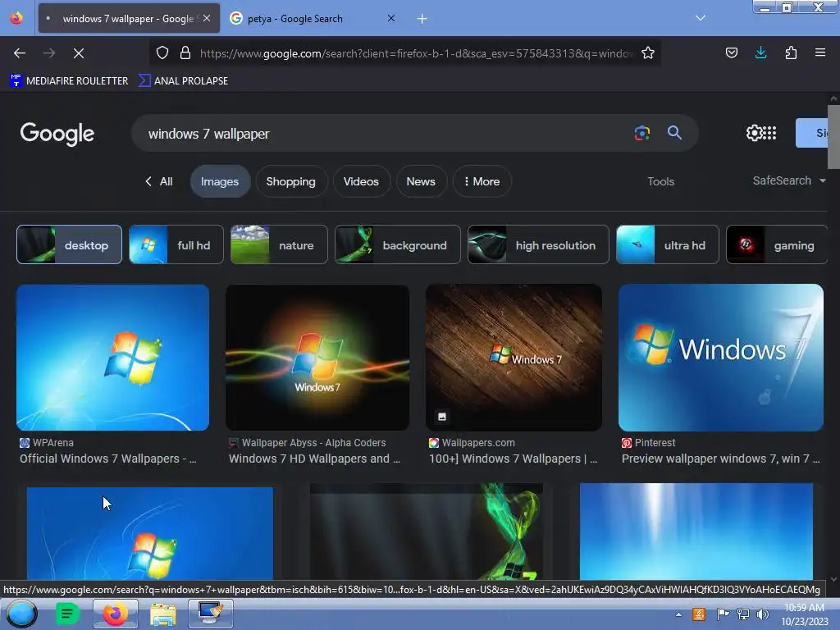View site info via padlock icon

pos(185,52)
